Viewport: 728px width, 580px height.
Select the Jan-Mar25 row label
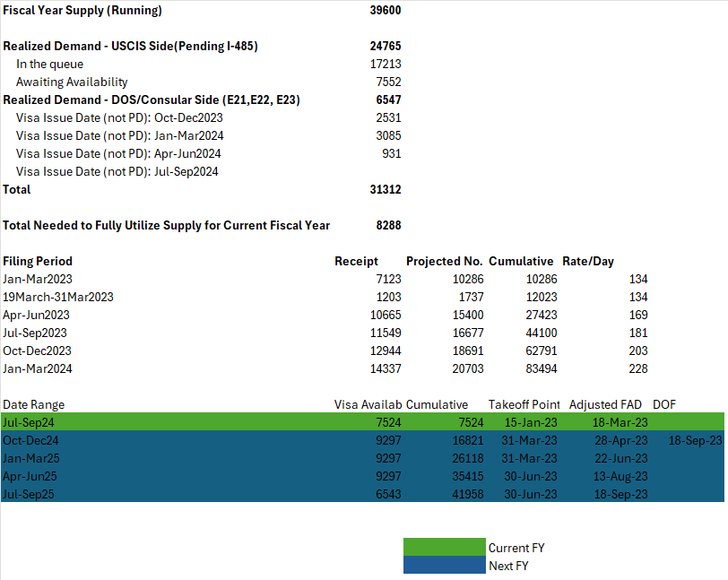tap(31, 459)
